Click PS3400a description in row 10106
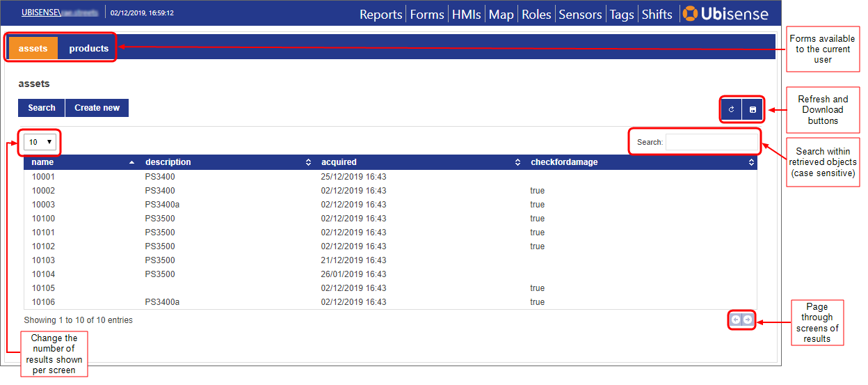Image resolution: width=868 pixels, height=385 pixels. [162, 302]
